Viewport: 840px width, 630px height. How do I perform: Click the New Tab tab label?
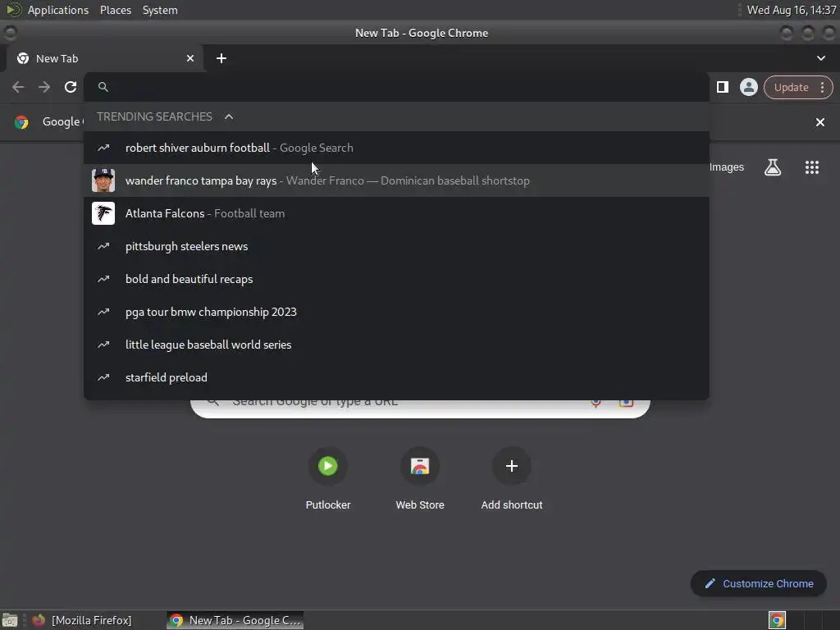tap(57, 58)
